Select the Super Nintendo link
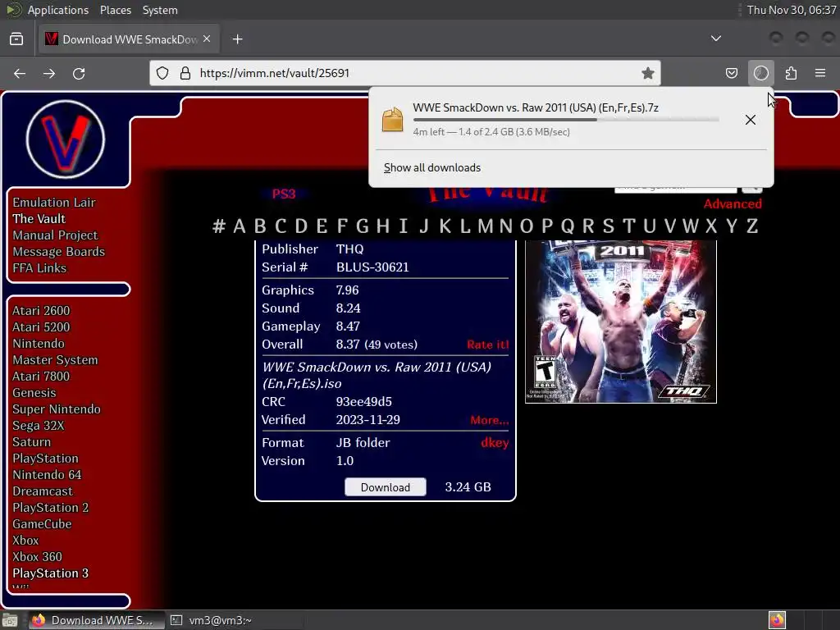The width and height of the screenshot is (840, 630). (x=57, y=409)
